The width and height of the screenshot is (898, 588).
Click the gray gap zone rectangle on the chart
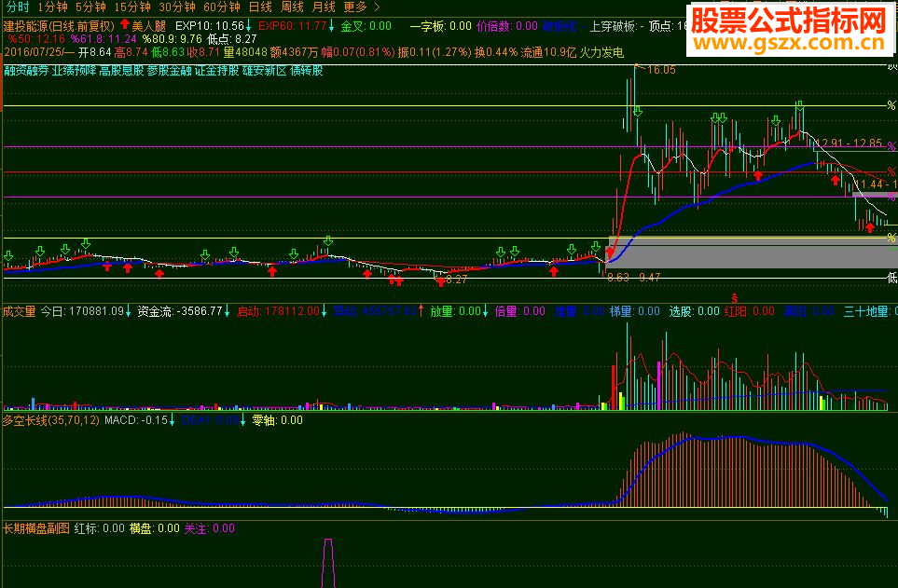(751, 252)
